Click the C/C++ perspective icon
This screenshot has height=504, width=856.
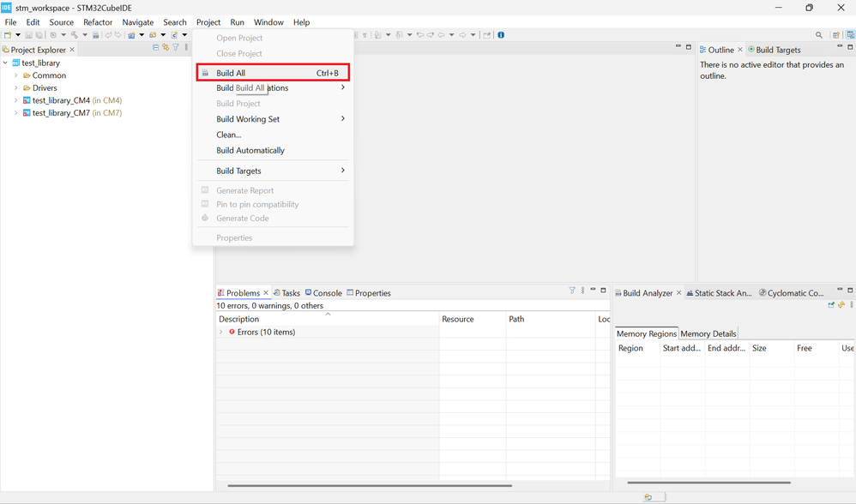pyautogui.click(x=850, y=35)
